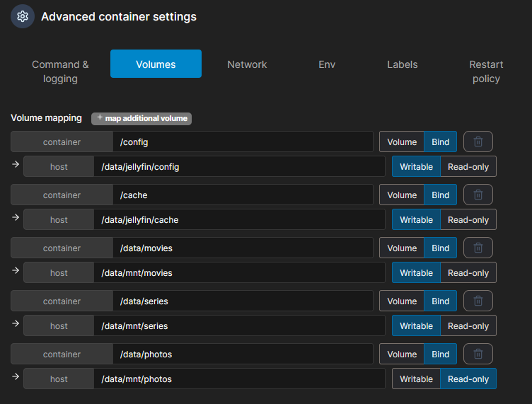Switch /data/movies mapping type to Volume

point(402,248)
